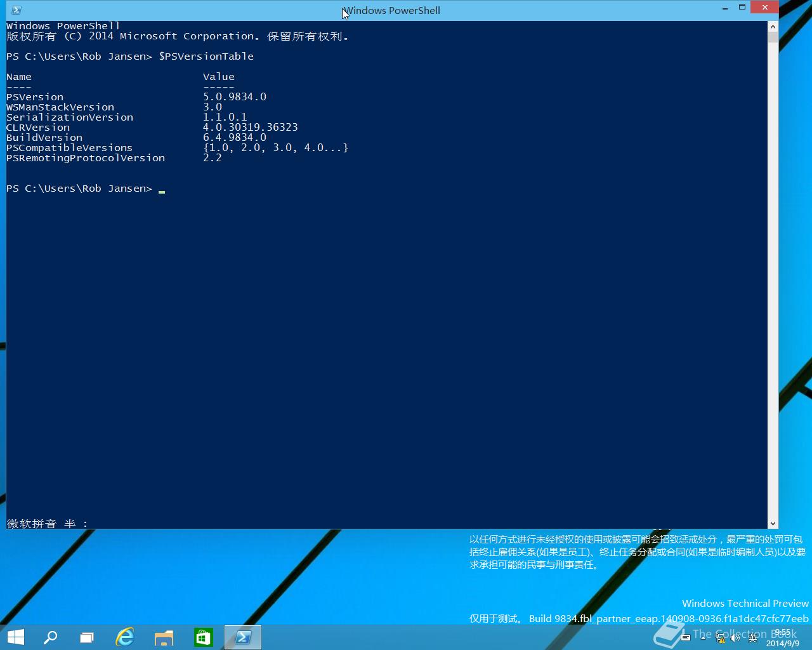Screen dimensions: 812x650
Task: Click the Value column header
Action: [x=219, y=77]
